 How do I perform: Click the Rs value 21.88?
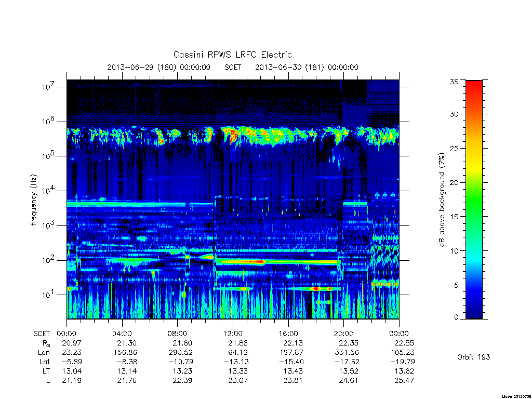pyautogui.click(x=238, y=343)
